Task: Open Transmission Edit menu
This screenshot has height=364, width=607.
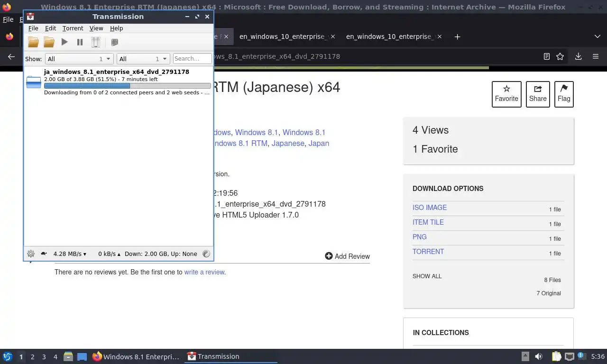Action: tap(50, 28)
